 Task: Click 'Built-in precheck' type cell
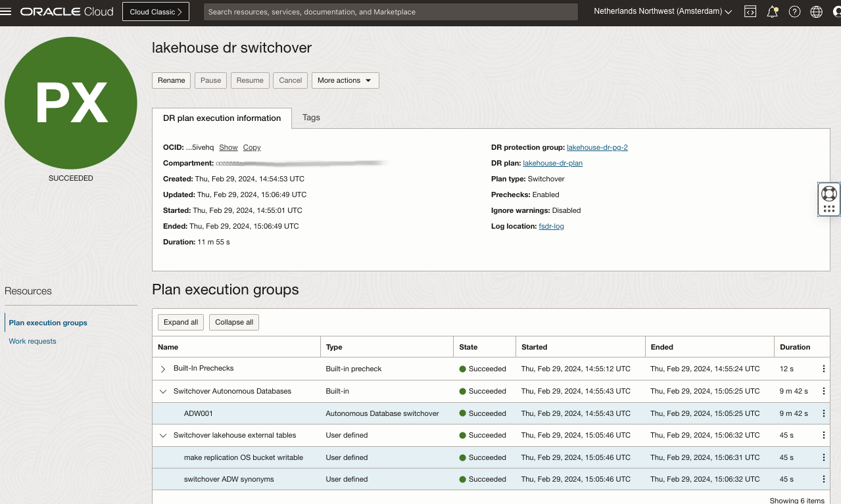354,369
